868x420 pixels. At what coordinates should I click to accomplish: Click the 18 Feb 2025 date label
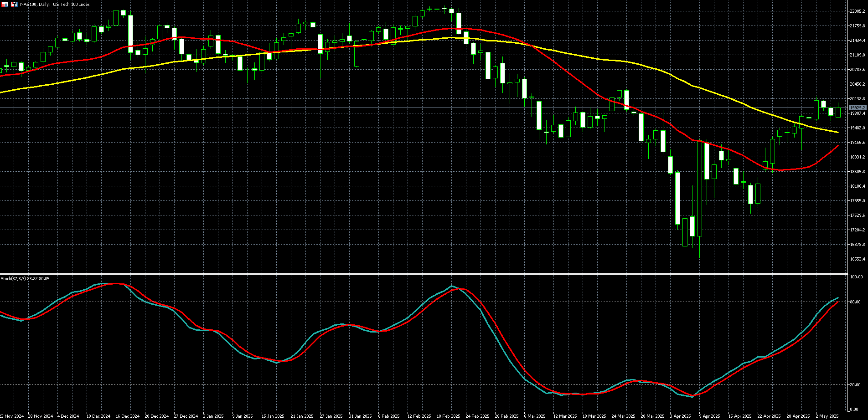pos(448,416)
